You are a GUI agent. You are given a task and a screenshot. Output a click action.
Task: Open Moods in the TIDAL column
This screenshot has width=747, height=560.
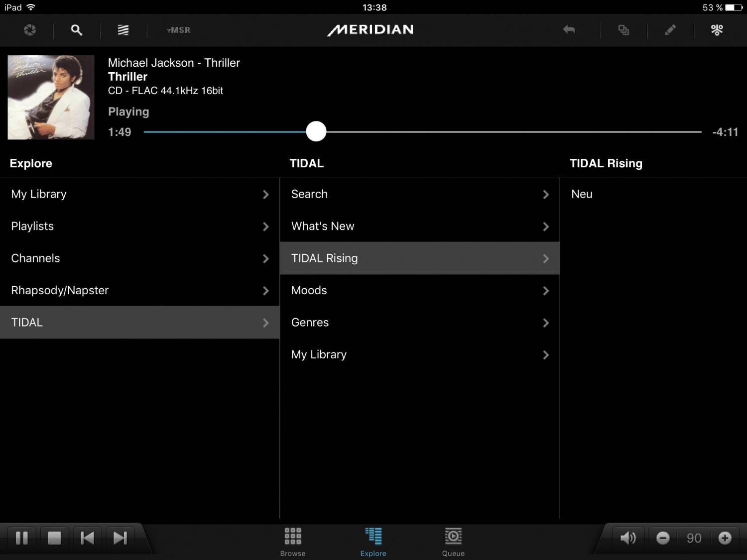pyautogui.click(x=420, y=290)
